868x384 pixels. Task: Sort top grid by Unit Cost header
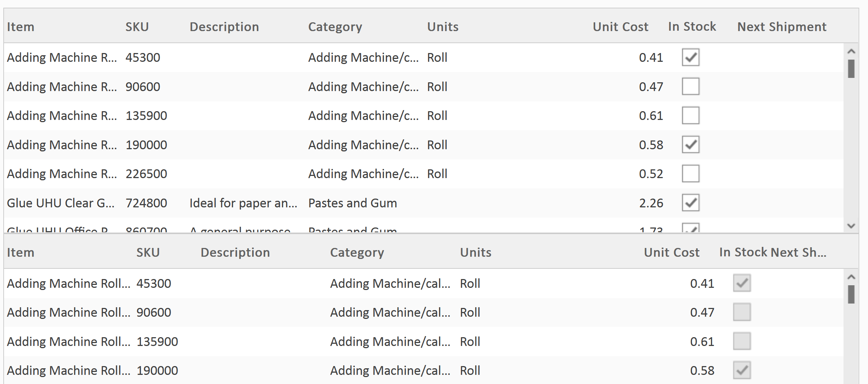pos(620,27)
